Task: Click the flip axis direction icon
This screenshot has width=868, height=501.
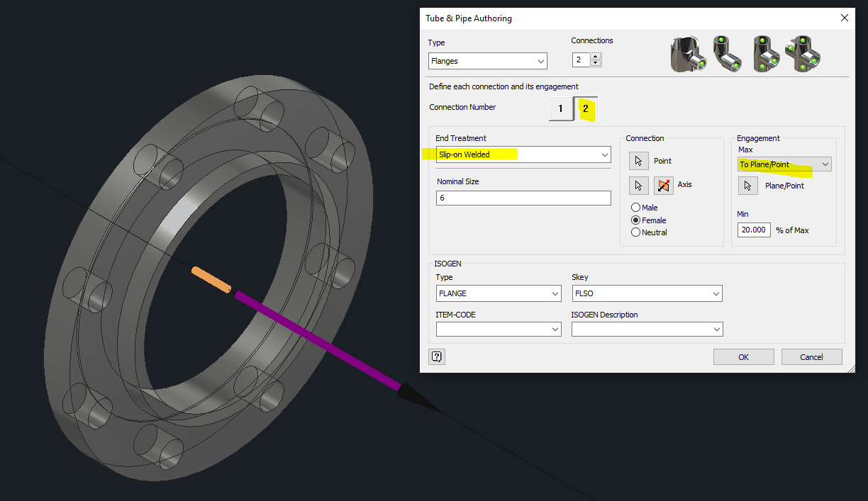Action: click(x=663, y=185)
